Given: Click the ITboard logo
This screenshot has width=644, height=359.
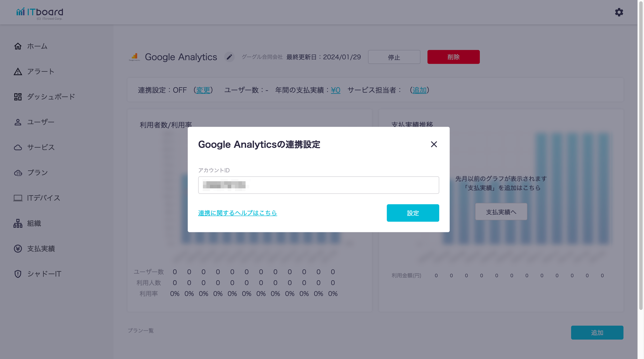Looking at the screenshot, I should (40, 13).
